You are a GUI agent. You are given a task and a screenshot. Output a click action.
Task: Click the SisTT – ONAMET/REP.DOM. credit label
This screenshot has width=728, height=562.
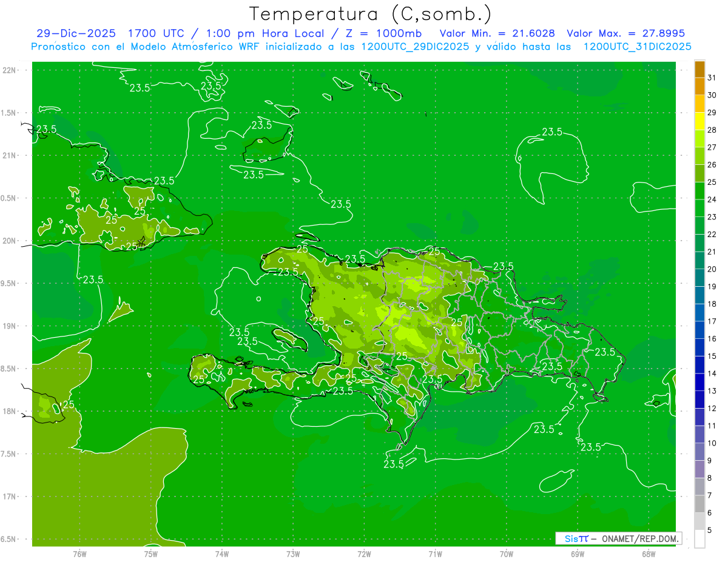coord(618,538)
